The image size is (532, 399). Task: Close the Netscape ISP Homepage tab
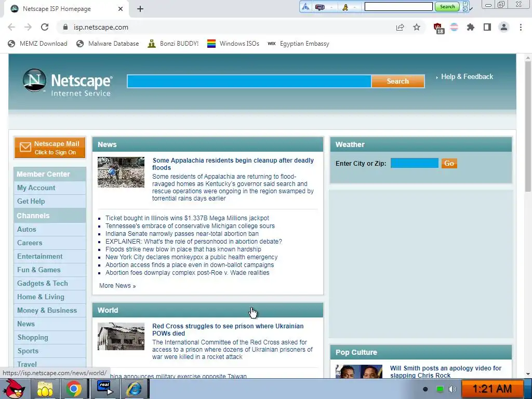[x=121, y=9]
